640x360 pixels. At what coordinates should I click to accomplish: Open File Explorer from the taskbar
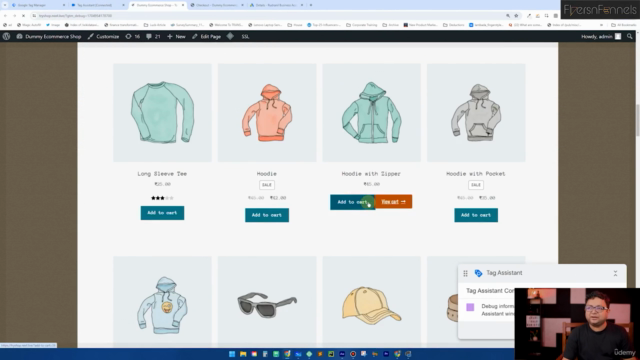(x=243, y=354)
